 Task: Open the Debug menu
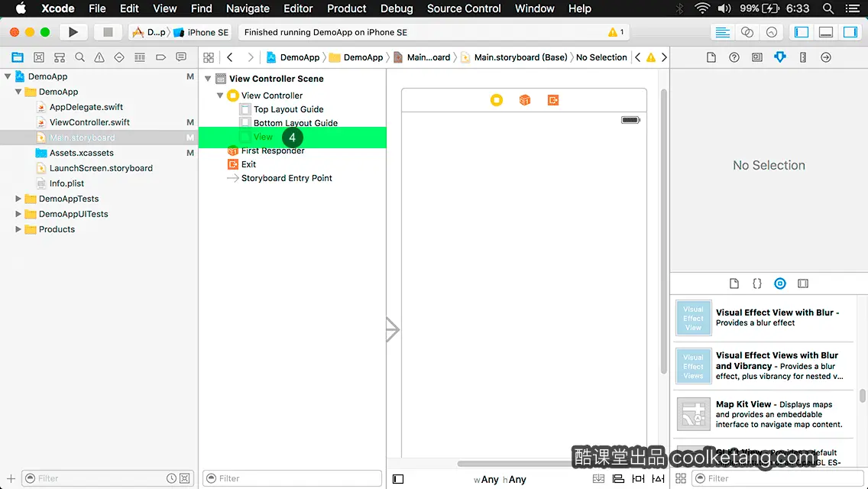397,8
